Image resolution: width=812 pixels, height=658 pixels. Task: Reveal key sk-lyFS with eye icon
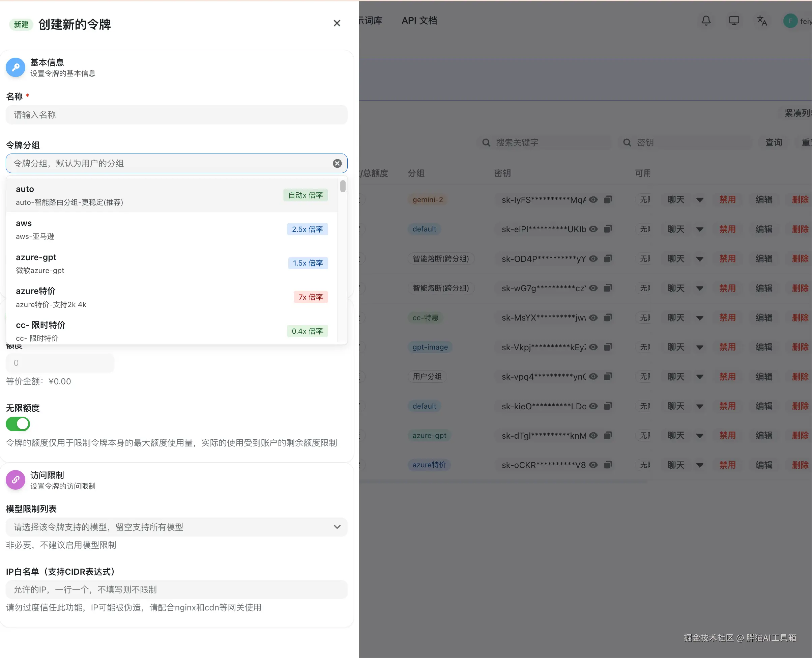593,199
